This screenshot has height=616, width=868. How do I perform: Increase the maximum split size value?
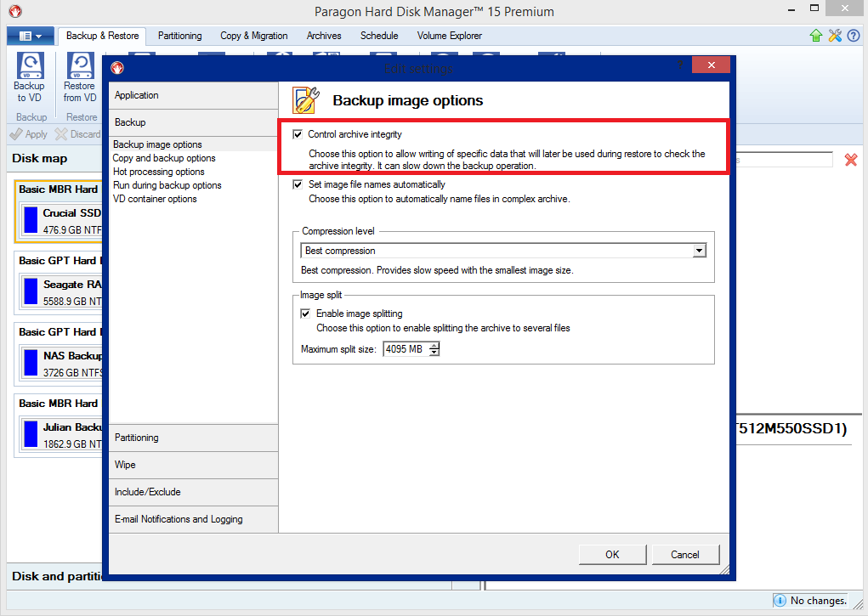434,345
